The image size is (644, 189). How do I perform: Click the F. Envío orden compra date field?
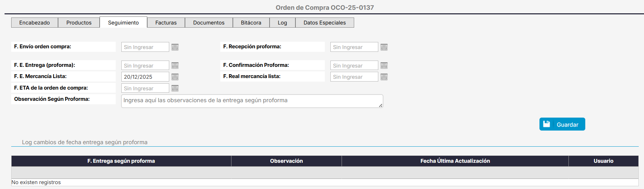145,47
